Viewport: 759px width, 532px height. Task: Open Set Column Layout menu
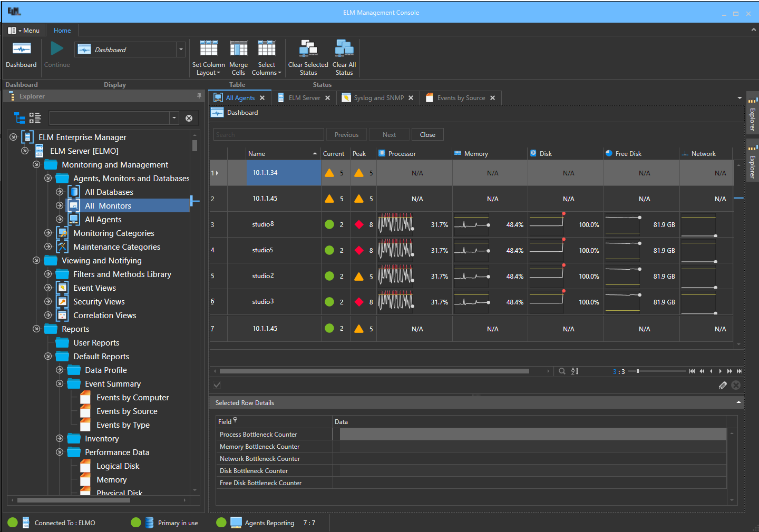tap(208, 58)
